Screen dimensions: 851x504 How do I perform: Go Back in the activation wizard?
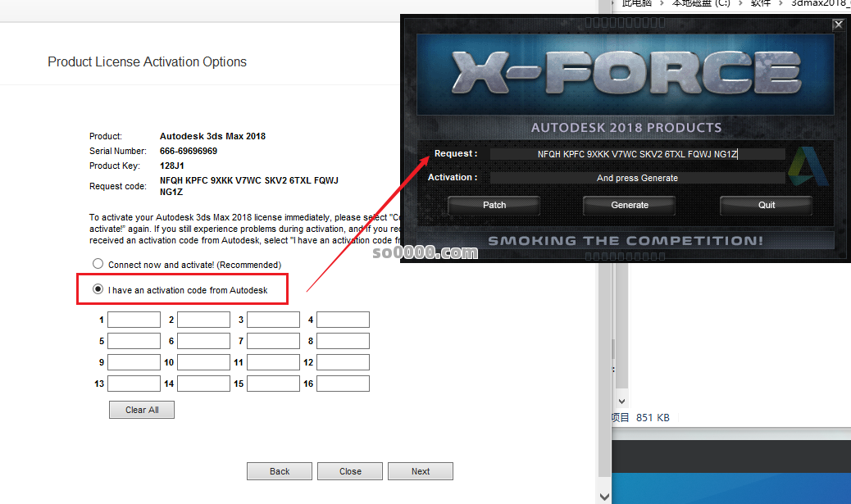coord(280,471)
